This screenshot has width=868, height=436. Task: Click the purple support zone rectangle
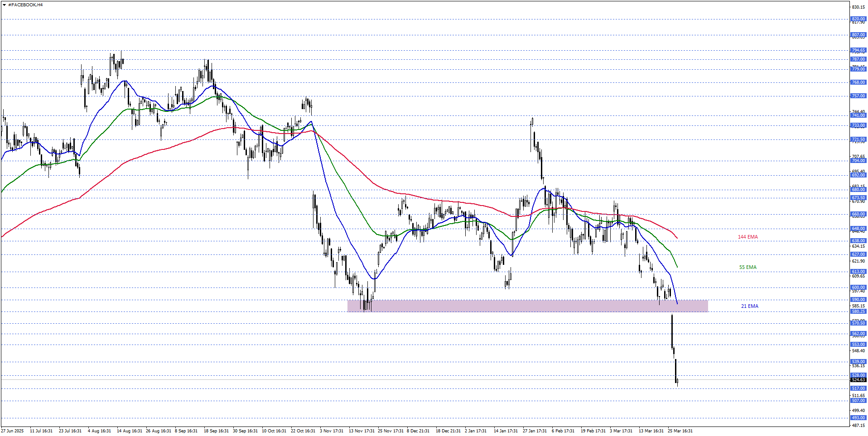[x=527, y=306]
